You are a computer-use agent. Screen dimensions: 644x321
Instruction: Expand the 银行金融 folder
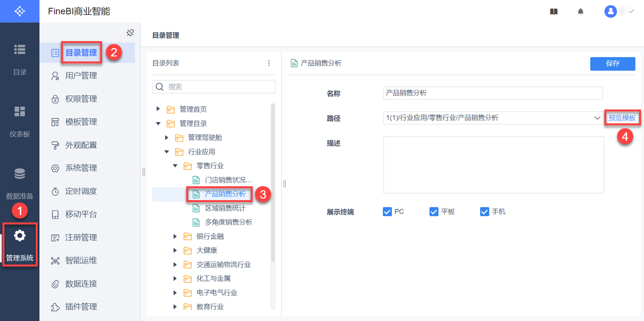175,236
